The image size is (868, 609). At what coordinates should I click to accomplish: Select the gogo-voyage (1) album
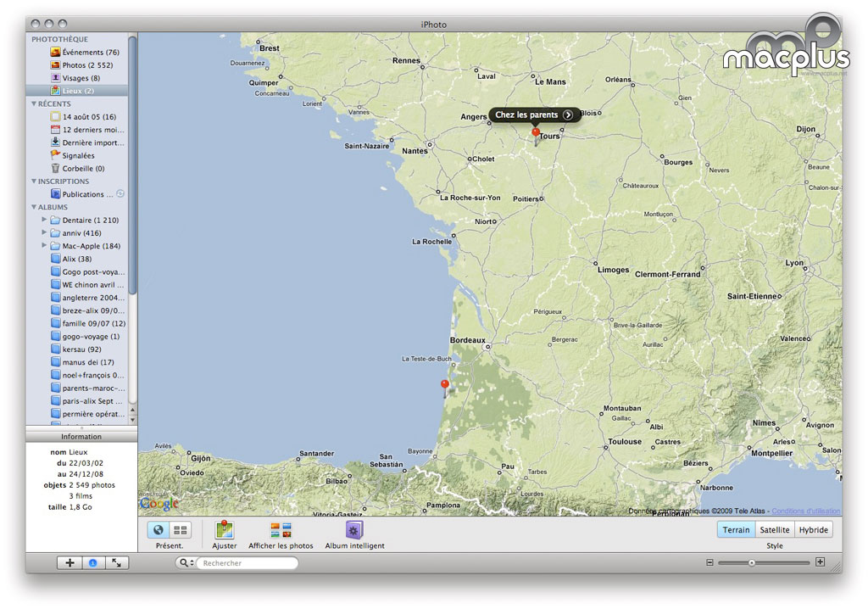pos(85,337)
